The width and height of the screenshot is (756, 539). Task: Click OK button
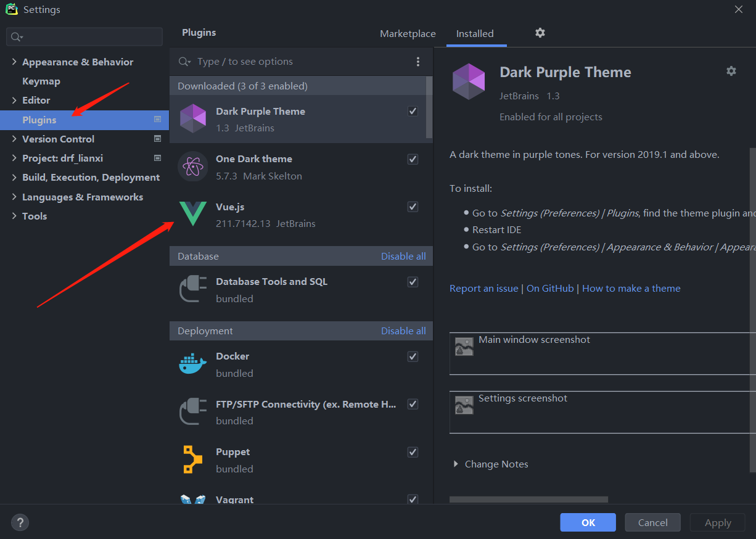tap(588, 522)
